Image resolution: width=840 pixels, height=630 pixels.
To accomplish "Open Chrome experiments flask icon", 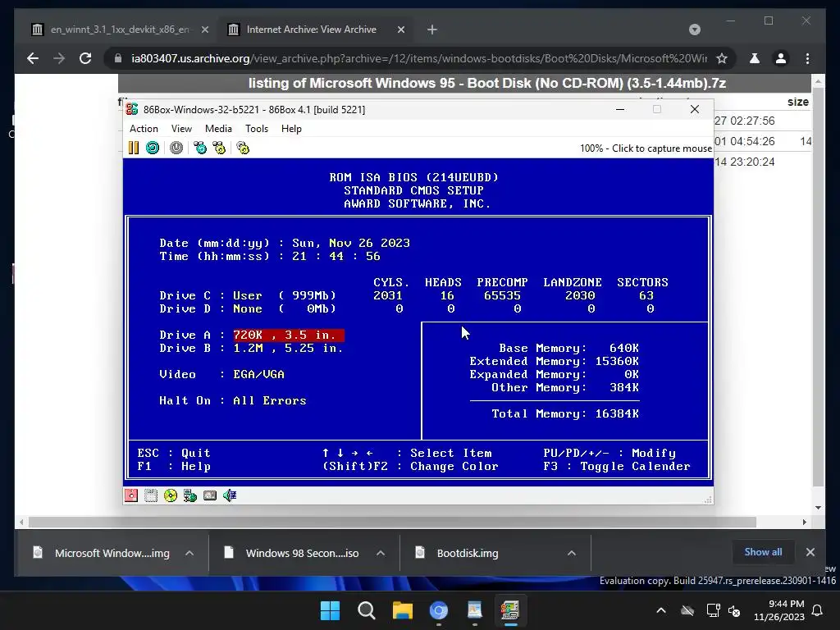I will 755,58.
